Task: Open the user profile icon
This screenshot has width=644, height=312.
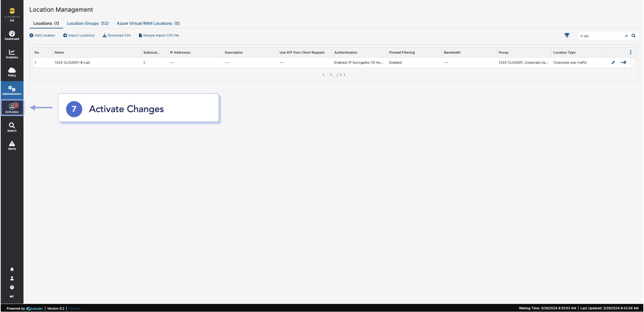Action: (x=12, y=278)
